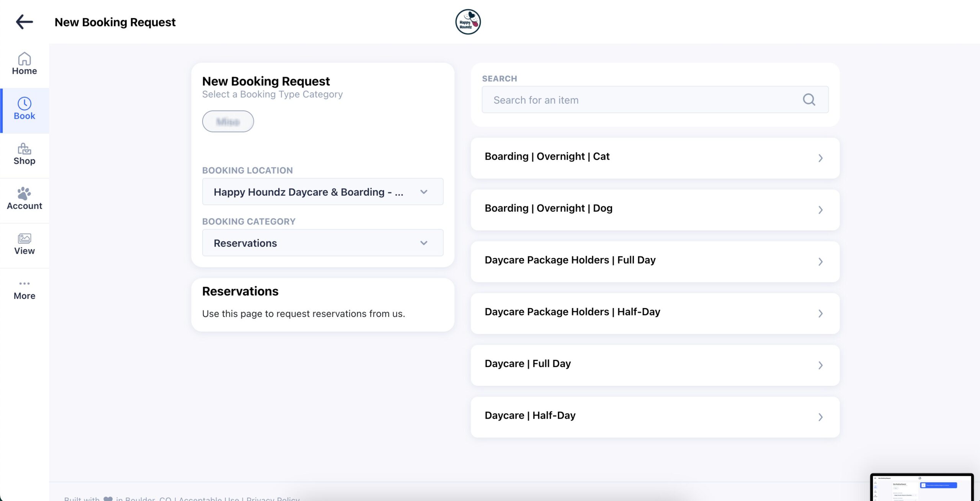Click the search magnifier icon
The height and width of the screenshot is (501, 980).
[x=808, y=100]
